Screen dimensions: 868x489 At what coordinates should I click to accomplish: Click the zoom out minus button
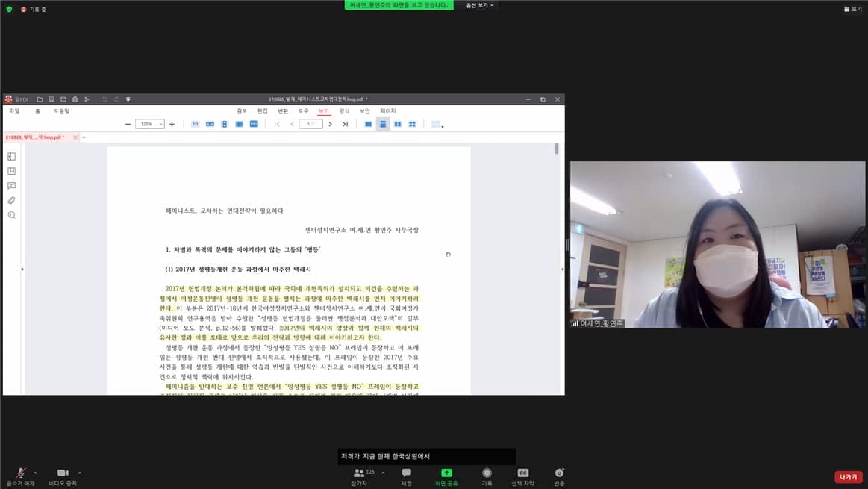point(128,124)
